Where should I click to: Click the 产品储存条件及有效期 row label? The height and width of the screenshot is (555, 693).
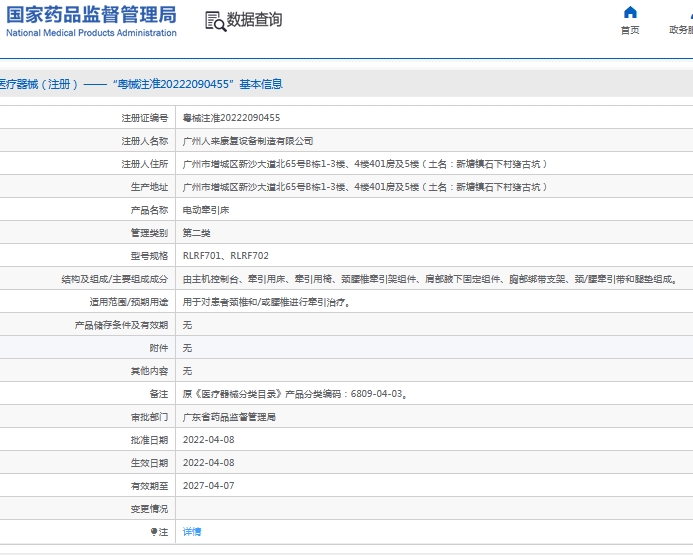122,325
